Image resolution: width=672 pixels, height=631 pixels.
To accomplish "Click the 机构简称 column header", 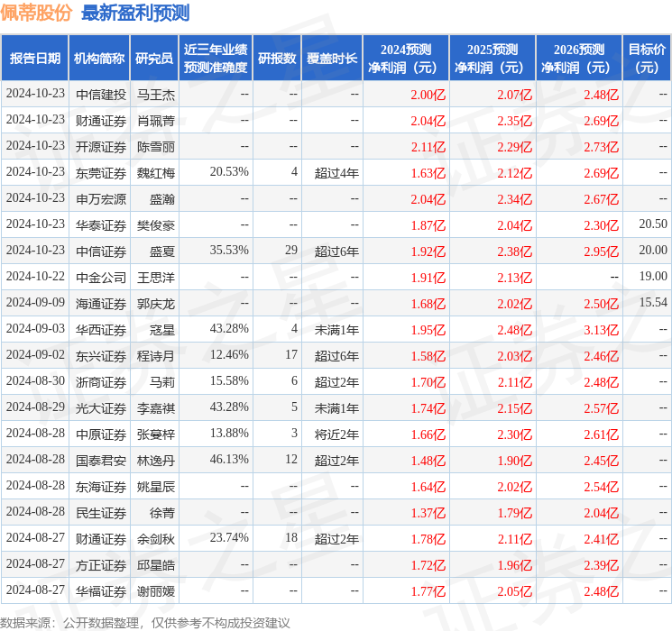I will (x=99, y=58).
